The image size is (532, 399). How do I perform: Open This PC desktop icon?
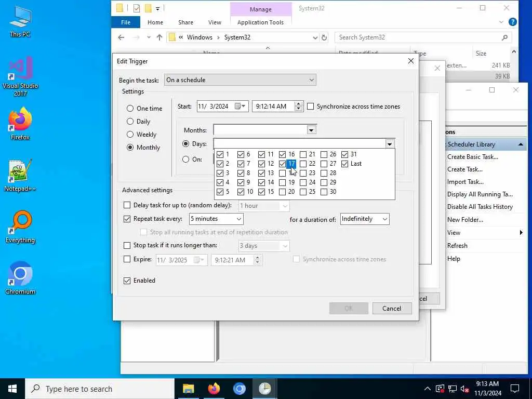click(20, 22)
